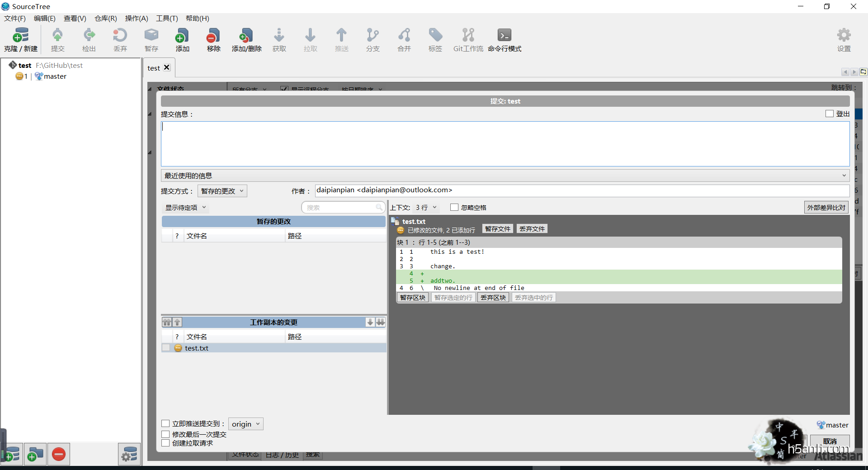Click the Add/Remove (添加/删除) toolbar icon
This screenshot has height=470, width=868.
pos(246,40)
